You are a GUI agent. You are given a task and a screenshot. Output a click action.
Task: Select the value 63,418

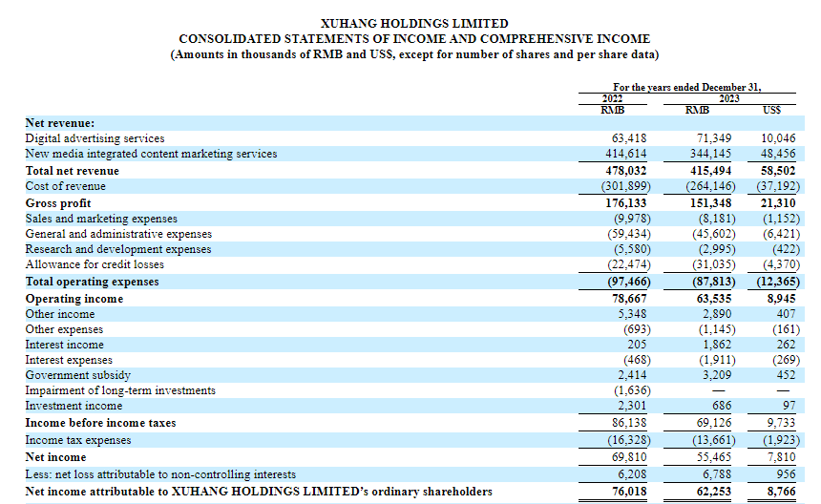pos(629,138)
